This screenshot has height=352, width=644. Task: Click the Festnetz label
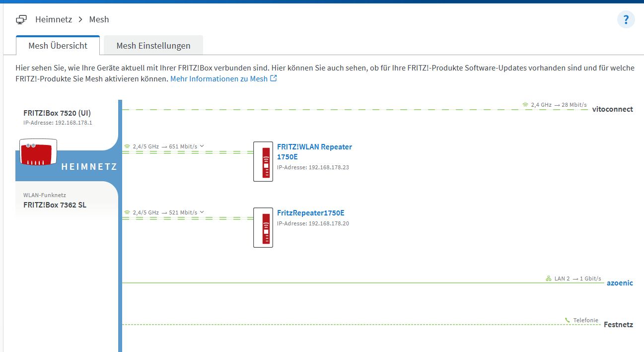point(618,325)
